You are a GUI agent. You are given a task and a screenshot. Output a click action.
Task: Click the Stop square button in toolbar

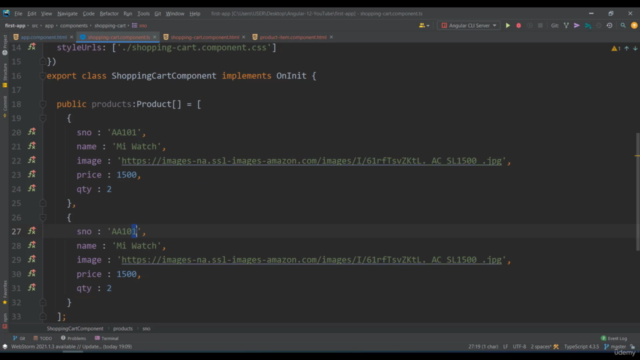click(540, 25)
